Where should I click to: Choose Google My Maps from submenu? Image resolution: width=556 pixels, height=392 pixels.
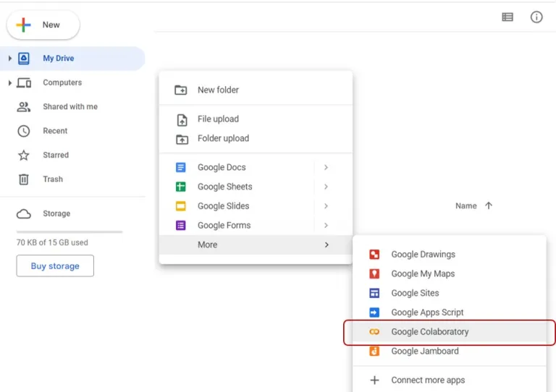(x=450, y=273)
